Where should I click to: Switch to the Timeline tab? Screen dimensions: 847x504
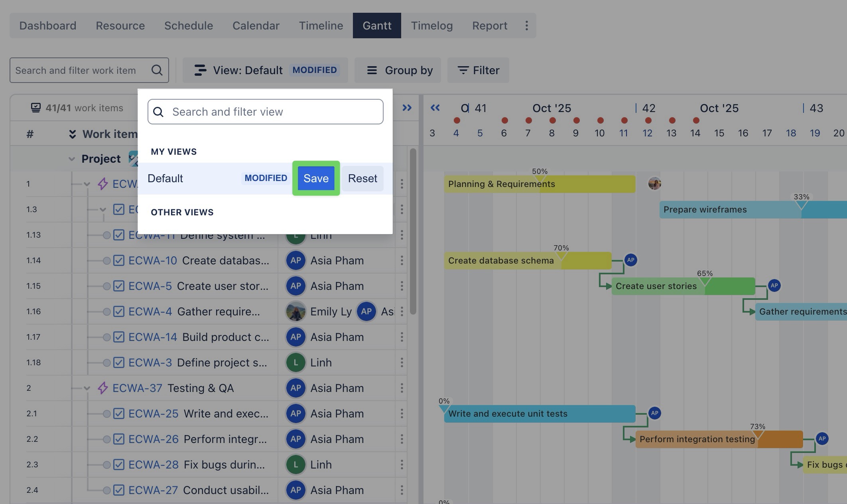tap(321, 26)
